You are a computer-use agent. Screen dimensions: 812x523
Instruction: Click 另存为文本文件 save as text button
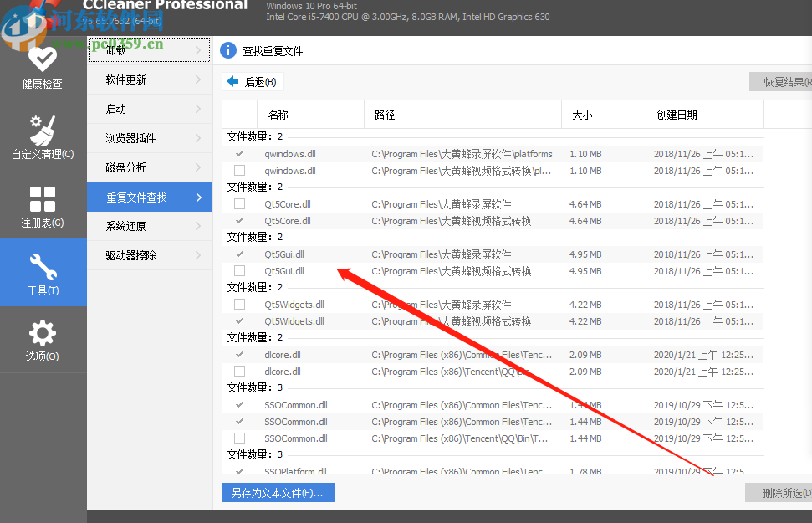[x=277, y=492]
